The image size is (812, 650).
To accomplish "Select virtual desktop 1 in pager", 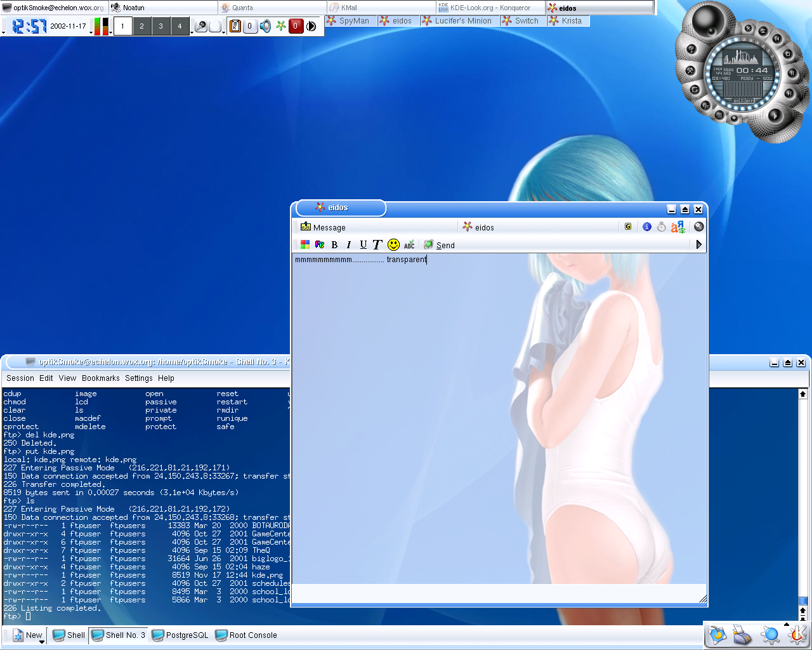I will (x=122, y=26).
